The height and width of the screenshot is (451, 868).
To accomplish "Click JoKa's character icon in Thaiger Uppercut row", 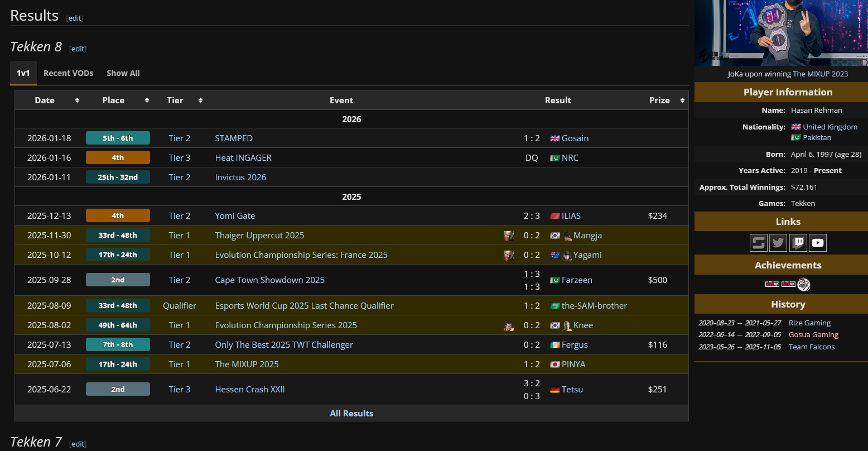I will click(x=509, y=236).
